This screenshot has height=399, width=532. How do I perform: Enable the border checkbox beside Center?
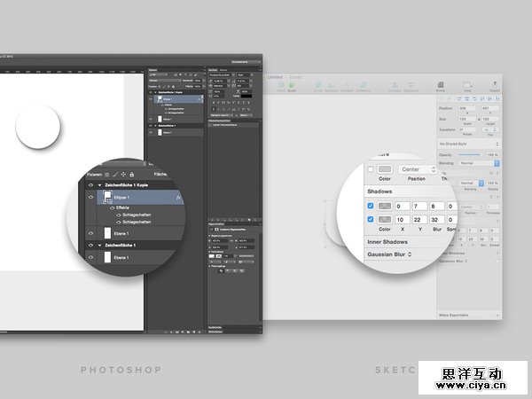[370, 168]
